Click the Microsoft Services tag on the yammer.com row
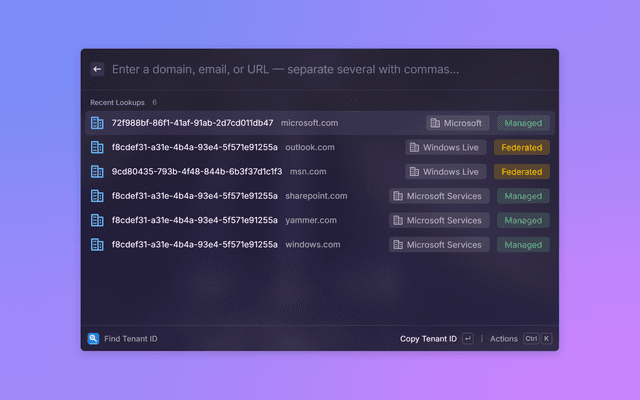This screenshot has height=400, width=640. [439, 220]
